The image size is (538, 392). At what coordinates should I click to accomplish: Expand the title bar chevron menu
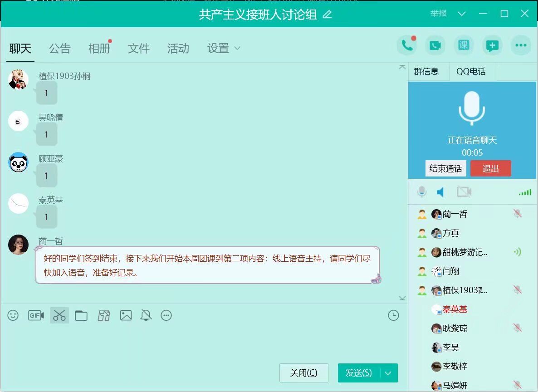tap(462, 14)
